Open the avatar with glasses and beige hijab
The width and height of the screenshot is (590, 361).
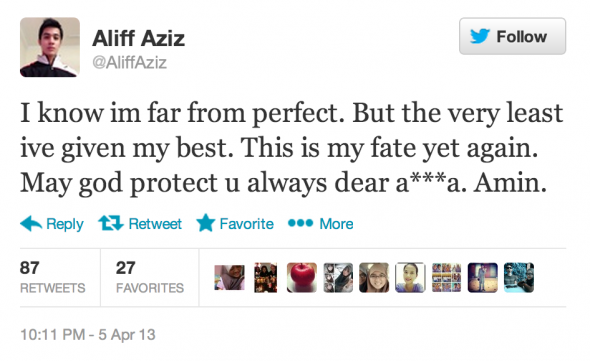tap(374, 277)
